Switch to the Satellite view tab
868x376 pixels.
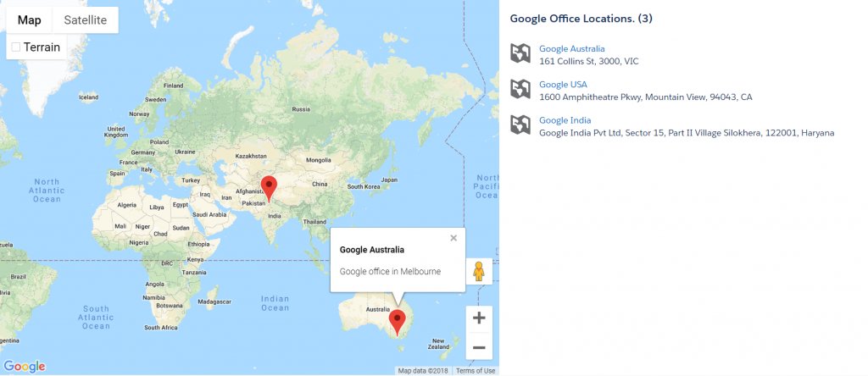pos(86,20)
